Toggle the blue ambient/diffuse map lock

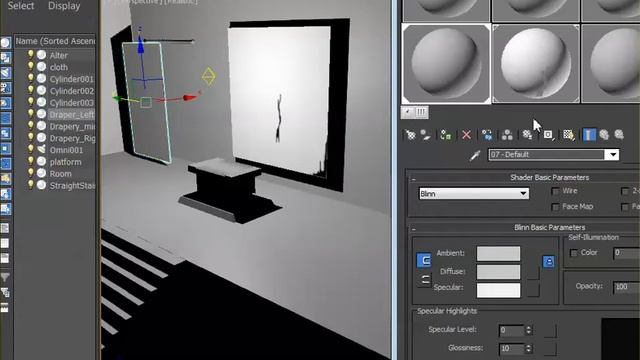pos(549,262)
